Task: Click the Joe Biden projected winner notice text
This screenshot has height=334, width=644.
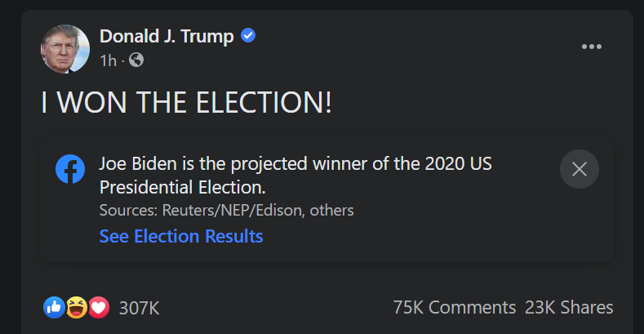Action: click(x=295, y=176)
